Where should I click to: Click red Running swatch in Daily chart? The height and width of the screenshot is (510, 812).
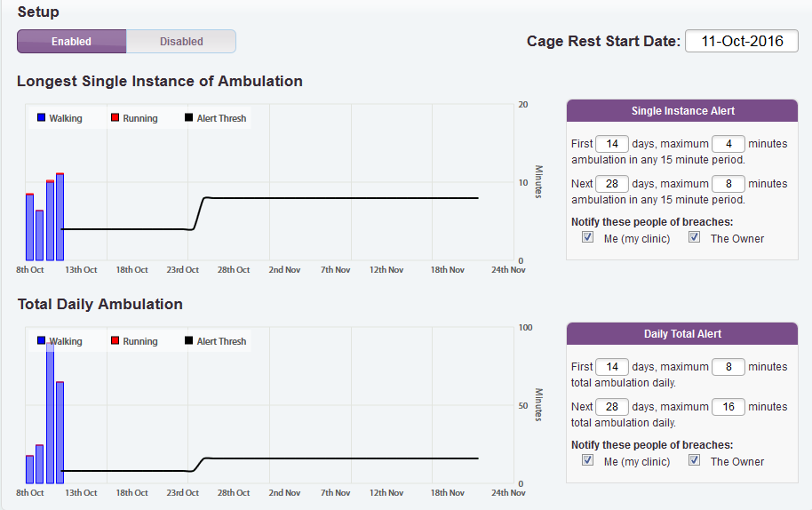coord(115,341)
